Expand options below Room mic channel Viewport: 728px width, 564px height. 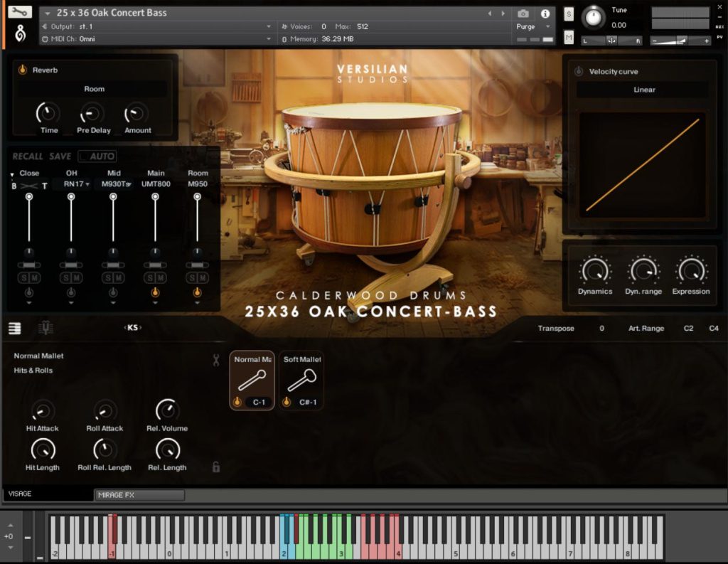(x=198, y=303)
